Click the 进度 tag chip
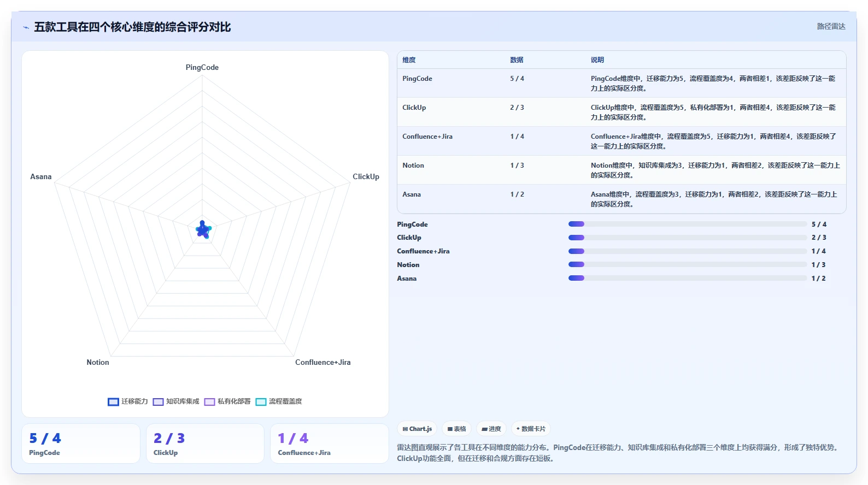Screen dimensions: 868x485 tap(491, 429)
